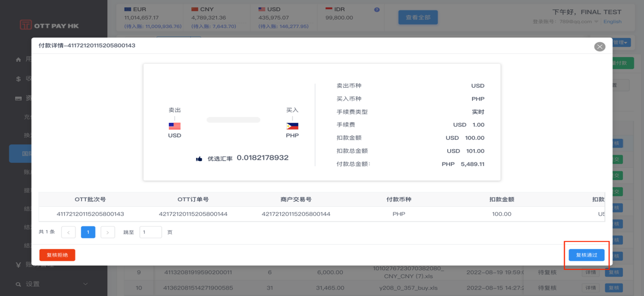Click the EUR flag icon in balances
The image size is (644, 296).
tap(128, 9)
